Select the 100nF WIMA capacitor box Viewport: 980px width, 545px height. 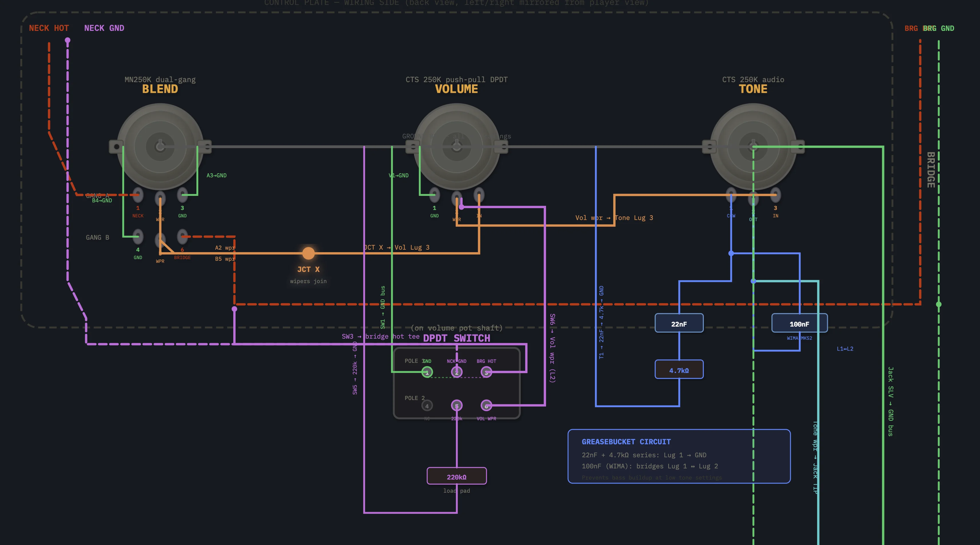[799, 323]
